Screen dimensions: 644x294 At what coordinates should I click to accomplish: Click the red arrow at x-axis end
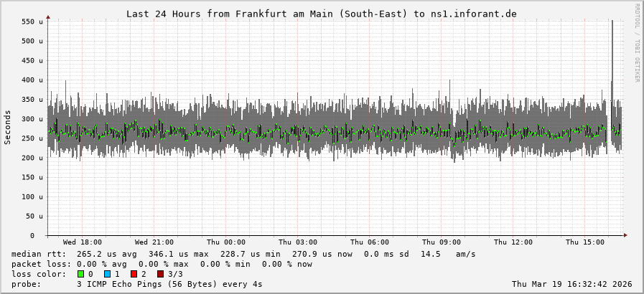625,235
